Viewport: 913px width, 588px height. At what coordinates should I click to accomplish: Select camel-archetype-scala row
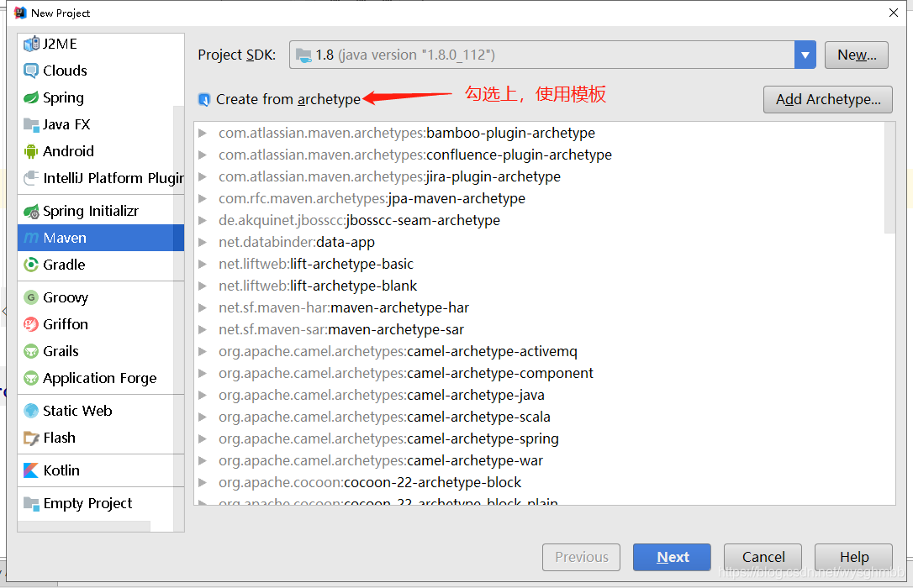pyautogui.click(x=540, y=417)
